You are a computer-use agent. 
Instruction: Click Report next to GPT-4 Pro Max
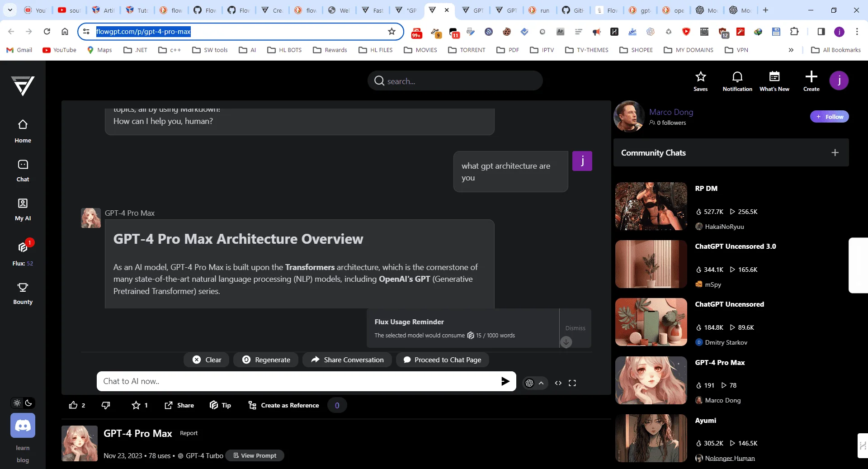(x=189, y=433)
